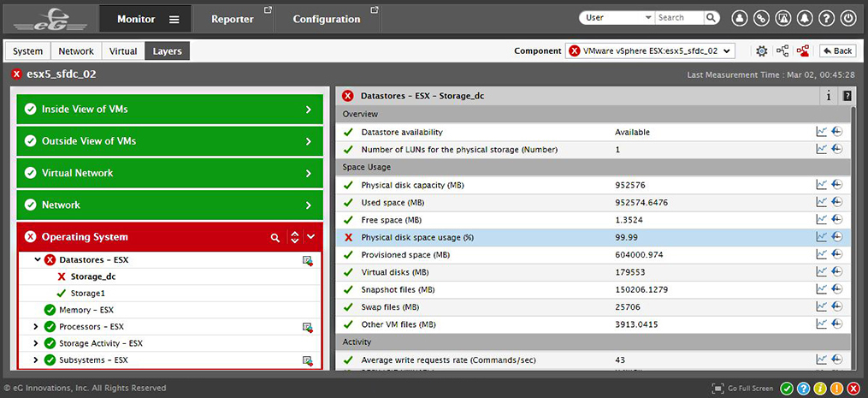
Task: Open the alarm warning window icon
Action: coord(782,18)
